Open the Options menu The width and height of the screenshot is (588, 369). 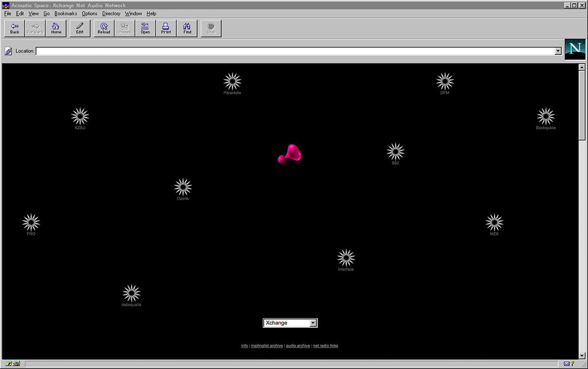(x=90, y=14)
